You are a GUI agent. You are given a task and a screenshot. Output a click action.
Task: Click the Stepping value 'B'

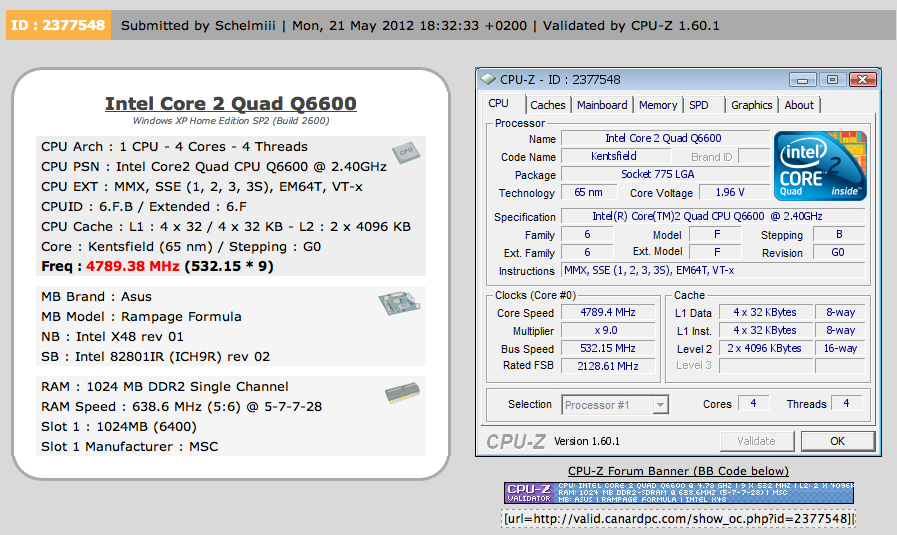839,234
